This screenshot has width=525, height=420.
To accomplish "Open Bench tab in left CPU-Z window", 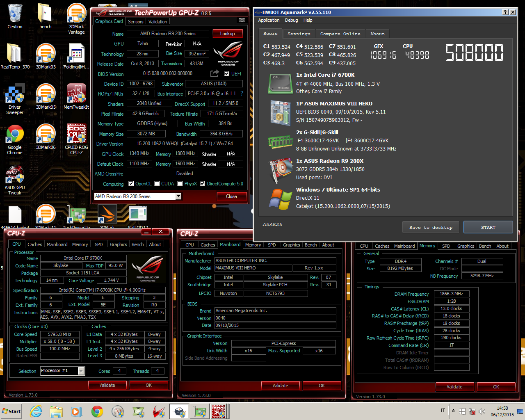I will click(138, 244).
